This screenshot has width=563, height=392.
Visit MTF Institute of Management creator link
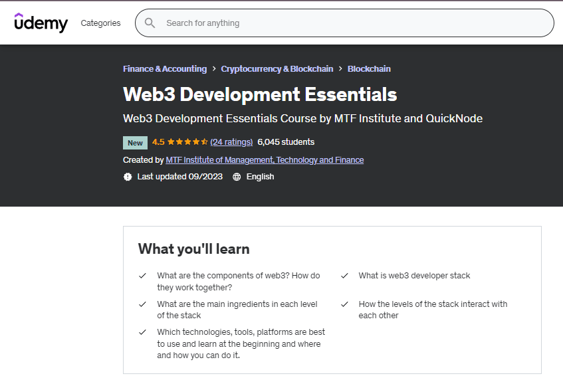click(265, 160)
